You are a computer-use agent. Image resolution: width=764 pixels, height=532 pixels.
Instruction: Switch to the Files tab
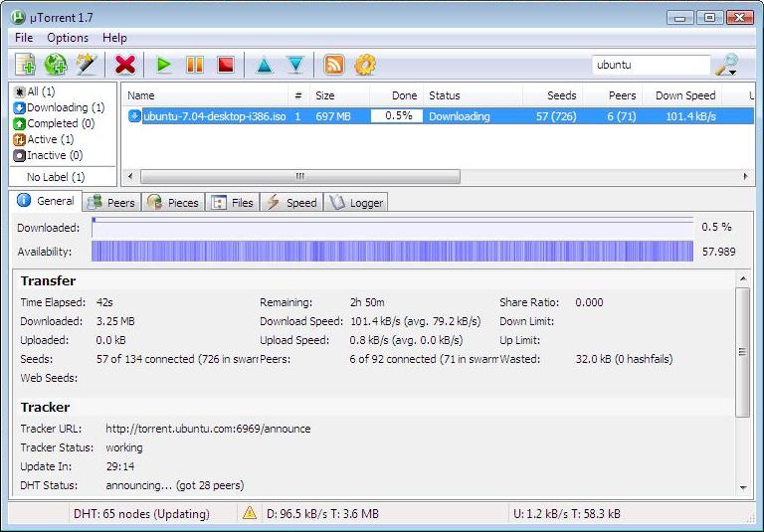(x=233, y=203)
